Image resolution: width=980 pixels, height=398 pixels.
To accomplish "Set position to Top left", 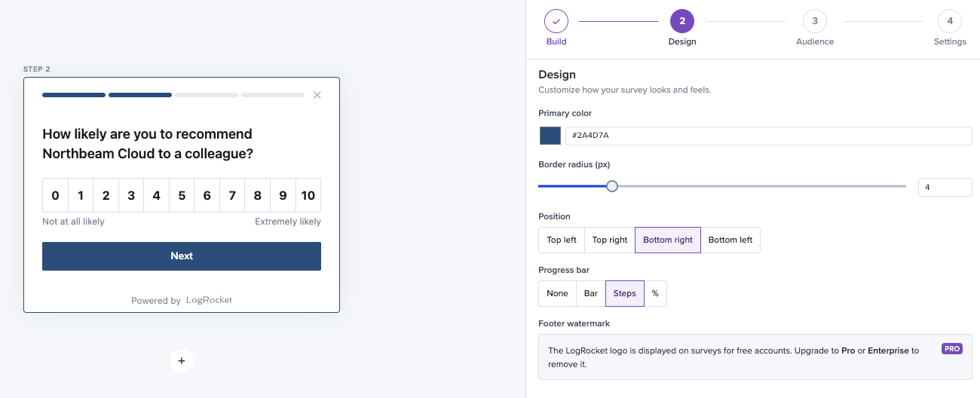I will [x=562, y=240].
